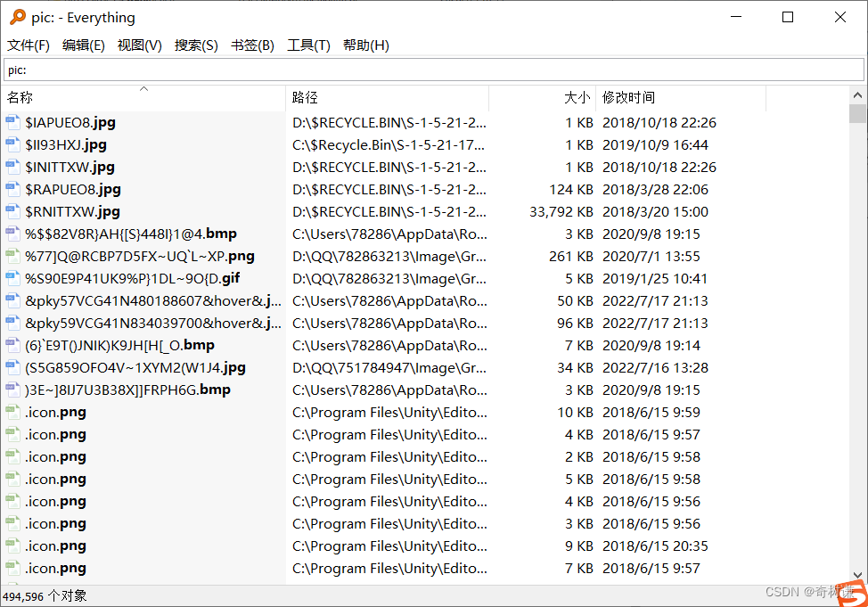
Task: Open the 编辑(E) menu
Action: tap(84, 45)
